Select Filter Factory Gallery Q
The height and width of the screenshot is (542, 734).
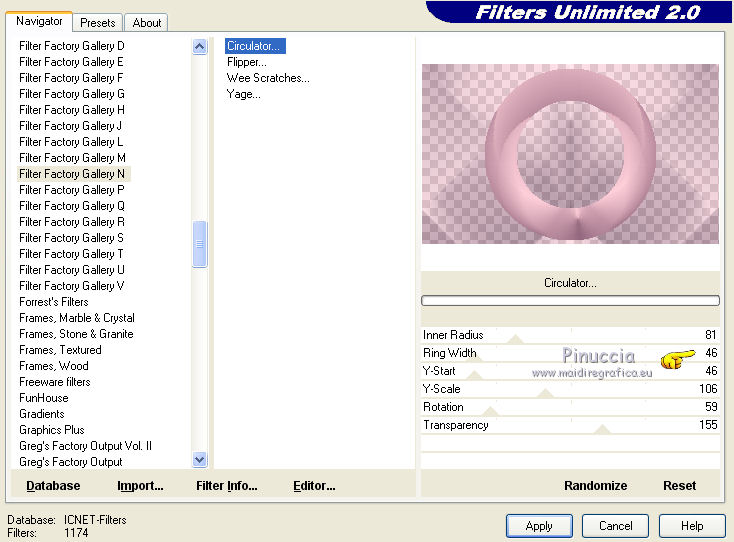[72, 206]
